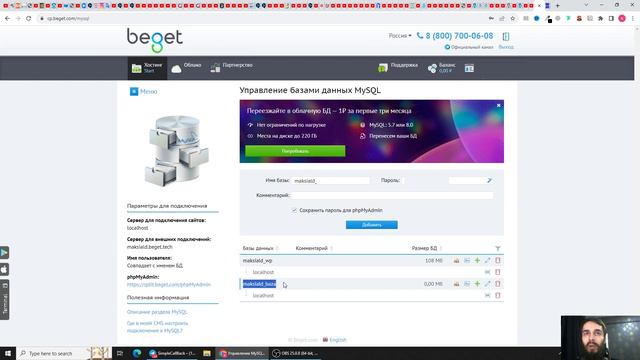This screenshot has width=640, height=360.
Task: Open the Баланс menu item
Action: (441, 68)
